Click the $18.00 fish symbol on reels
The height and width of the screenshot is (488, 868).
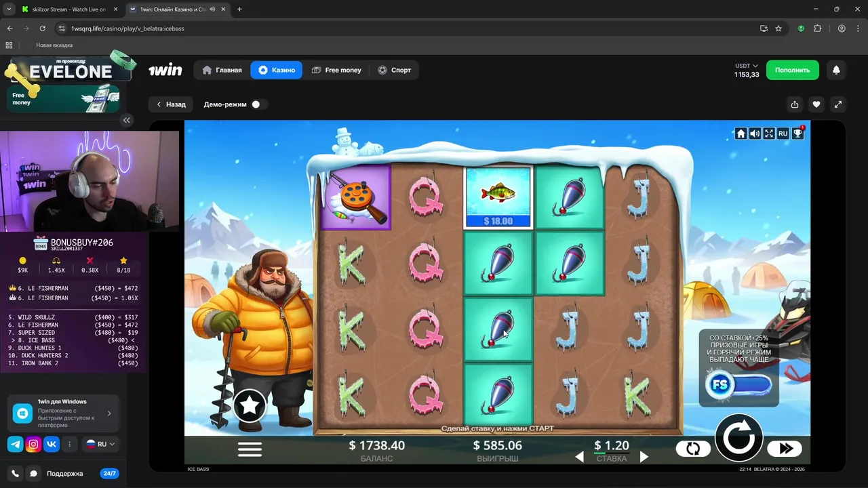pyautogui.click(x=498, y=198)
